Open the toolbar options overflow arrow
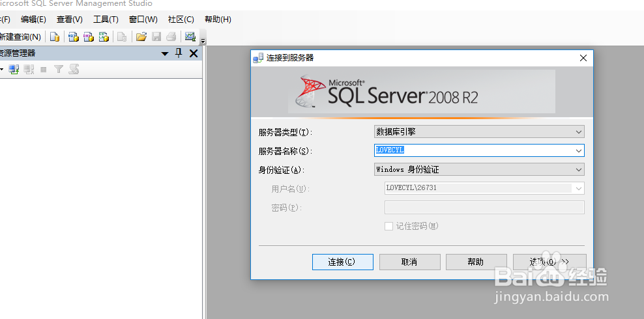The width and height of the screenshot is (644, 319). (203, 40)
